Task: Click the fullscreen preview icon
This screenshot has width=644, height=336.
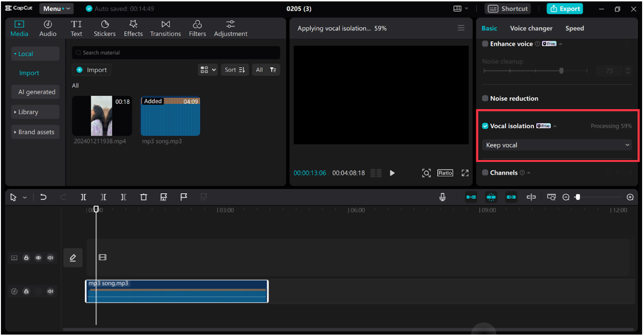Action: coord(465,173)
